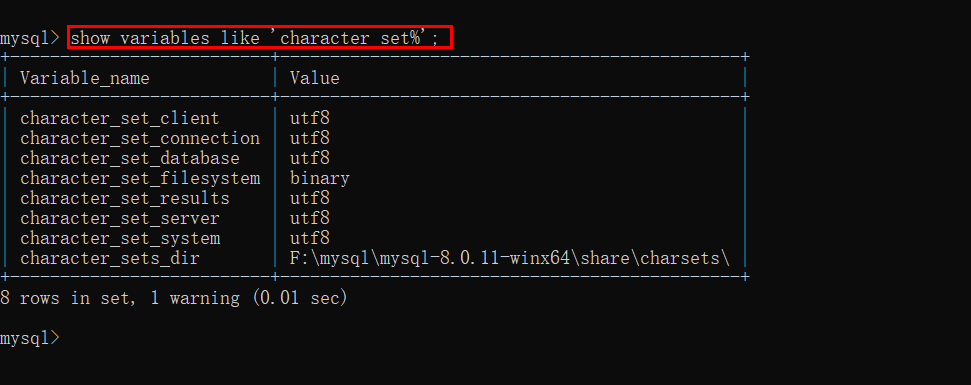The image size is (971, 385).
Task: Select the character_set_client row name
Action: click(x=120, y=118)
